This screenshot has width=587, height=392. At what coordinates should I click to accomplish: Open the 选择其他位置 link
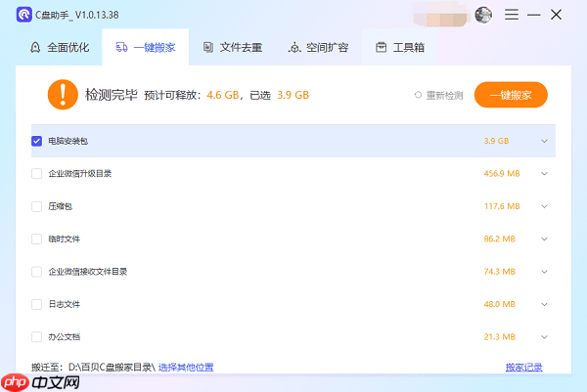[x=186, y=368]
